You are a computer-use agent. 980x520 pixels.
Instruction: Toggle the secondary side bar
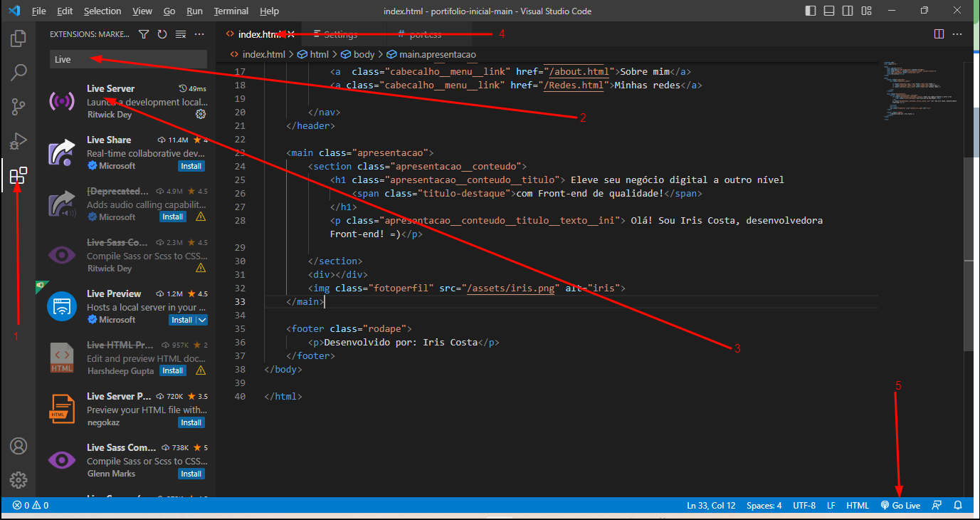[x=848, y=11]
